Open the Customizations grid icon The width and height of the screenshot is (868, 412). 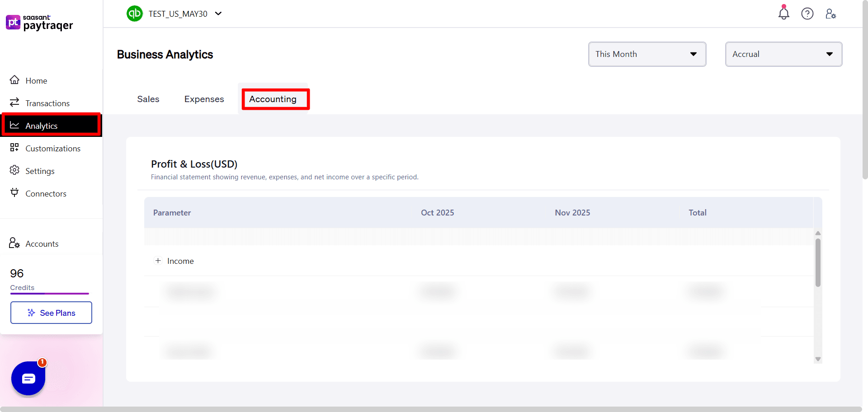point(14,148)
